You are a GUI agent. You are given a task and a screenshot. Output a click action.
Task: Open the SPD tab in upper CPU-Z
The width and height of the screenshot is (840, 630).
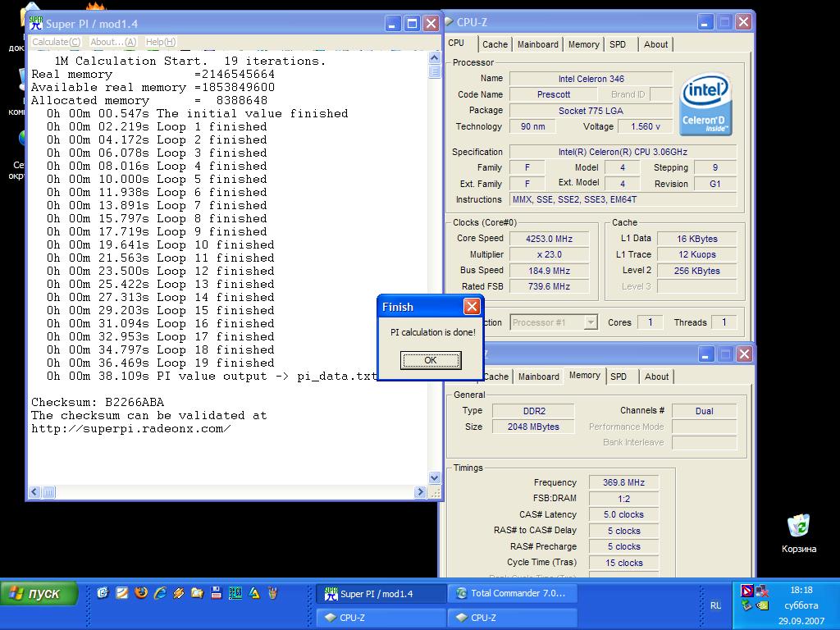click(617, 44)
